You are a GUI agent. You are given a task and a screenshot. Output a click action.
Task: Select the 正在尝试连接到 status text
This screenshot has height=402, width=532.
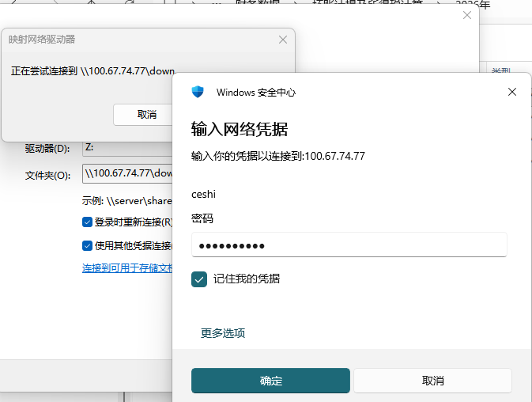tap(92, 71)
